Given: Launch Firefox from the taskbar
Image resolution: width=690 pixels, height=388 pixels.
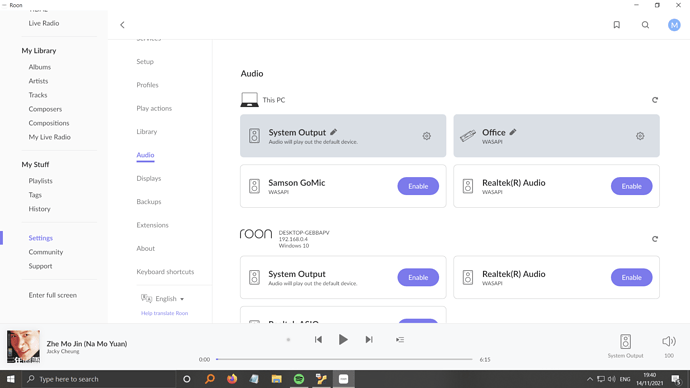Looking at the screenshot, I should (232, 379).
